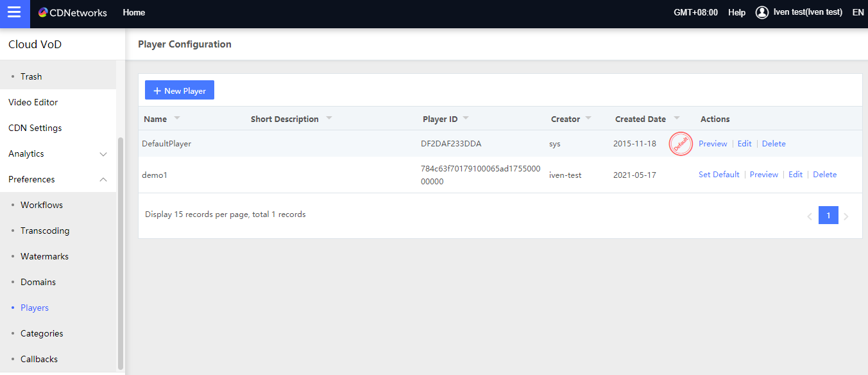Click the red Default stamp on DefaultPlayer
Viewport: 868px width, 375px height.
(x=681, y=143)
